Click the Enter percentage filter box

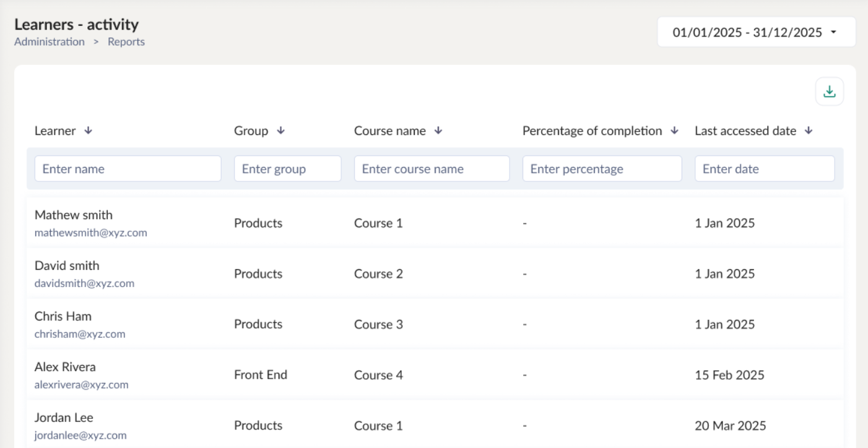(602, 168)
